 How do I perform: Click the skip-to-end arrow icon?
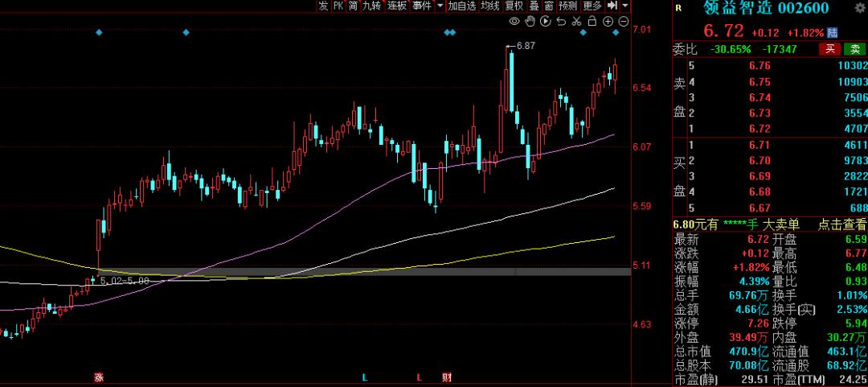pos(612,6)
